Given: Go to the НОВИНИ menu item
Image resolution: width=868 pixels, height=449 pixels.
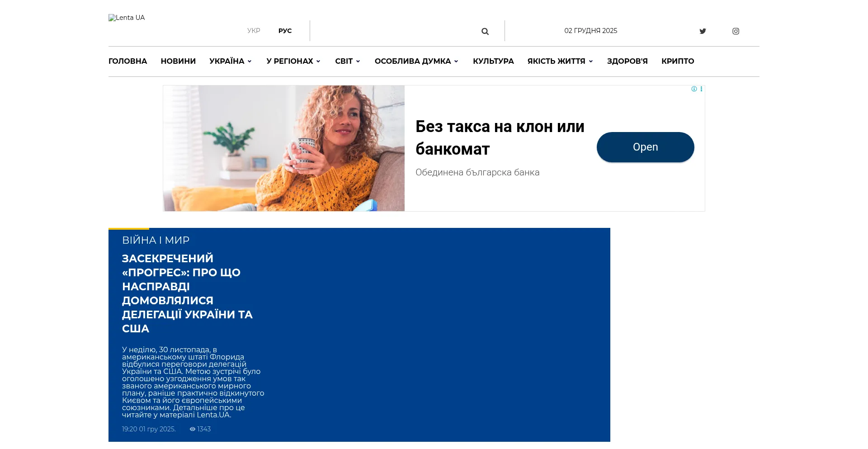Looking at the screenshot, I should 178,61.
